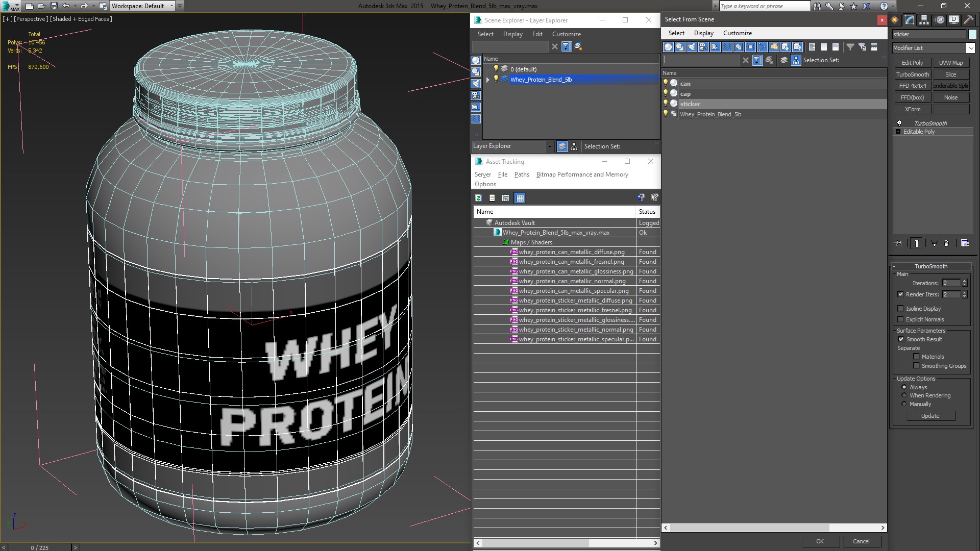The width and height of the screenshot is (980, 551).
Task: Click Configure Modifier Sets icon
Action: point(965,243)
